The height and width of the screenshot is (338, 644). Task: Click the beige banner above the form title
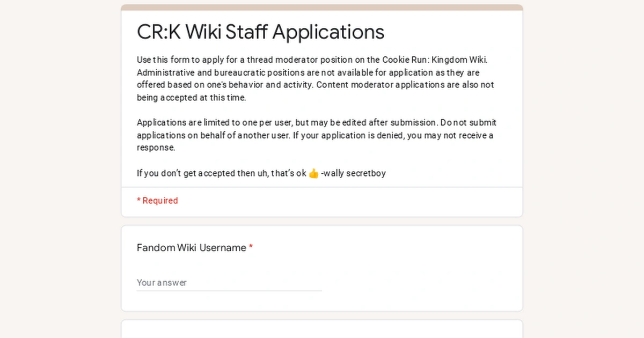pos(322,6)
